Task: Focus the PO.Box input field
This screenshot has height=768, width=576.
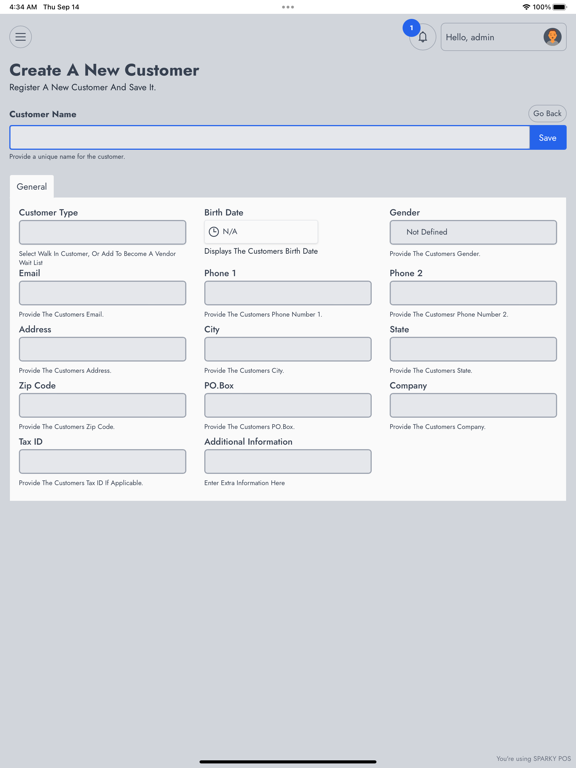Action: click(288, 406)
